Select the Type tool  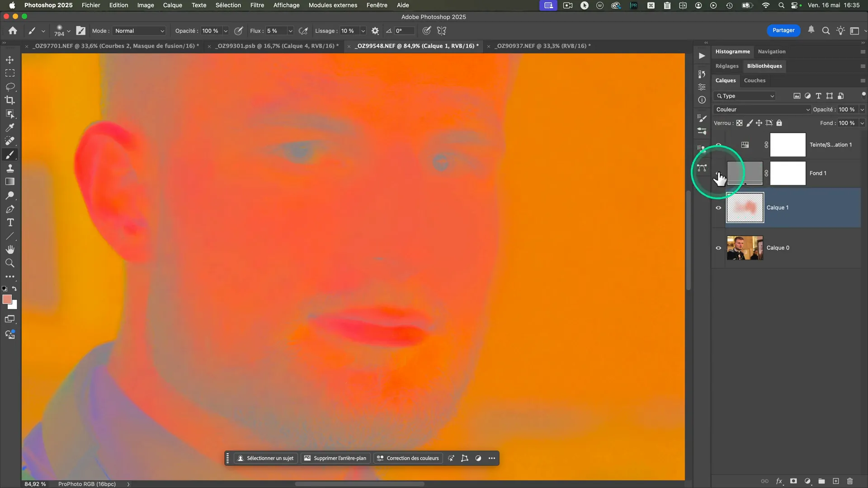coord(10,223)
